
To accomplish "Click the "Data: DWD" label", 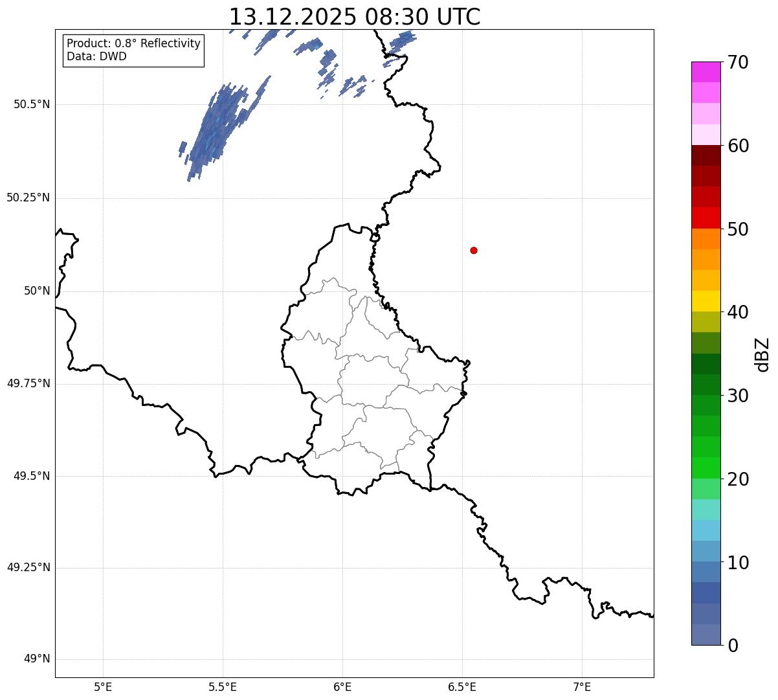I will point(96,56).
